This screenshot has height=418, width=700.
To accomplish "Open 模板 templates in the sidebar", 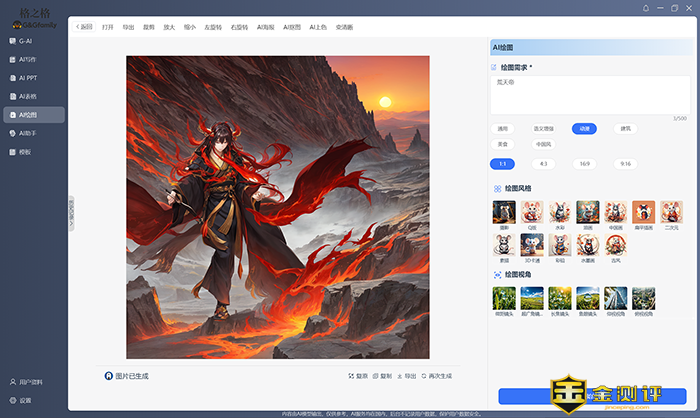I will (25, 152).
